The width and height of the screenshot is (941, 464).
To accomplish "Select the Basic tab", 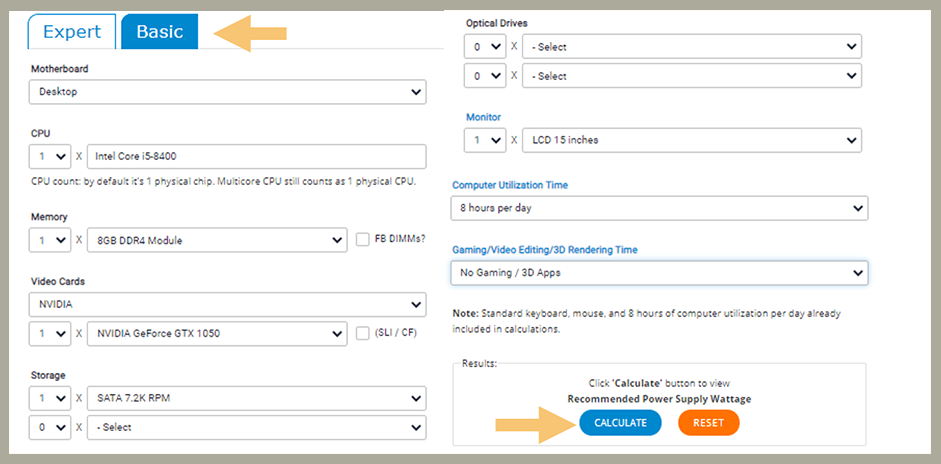I will coord(159,32).
